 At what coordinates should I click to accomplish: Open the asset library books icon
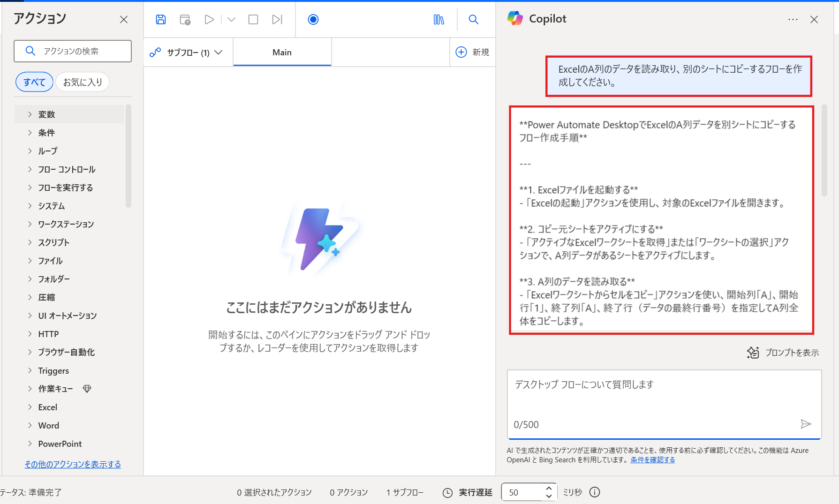438,19
